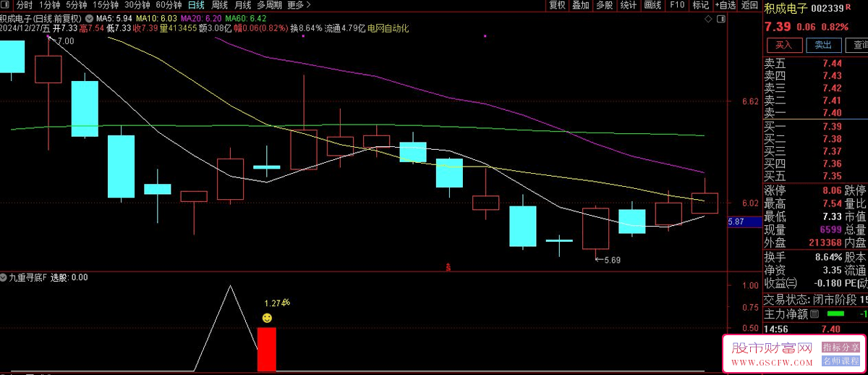Click the 标记 mark button
The width and height of the screenshot is (868, 375).
pyautogui.click(x=700, y=4)
